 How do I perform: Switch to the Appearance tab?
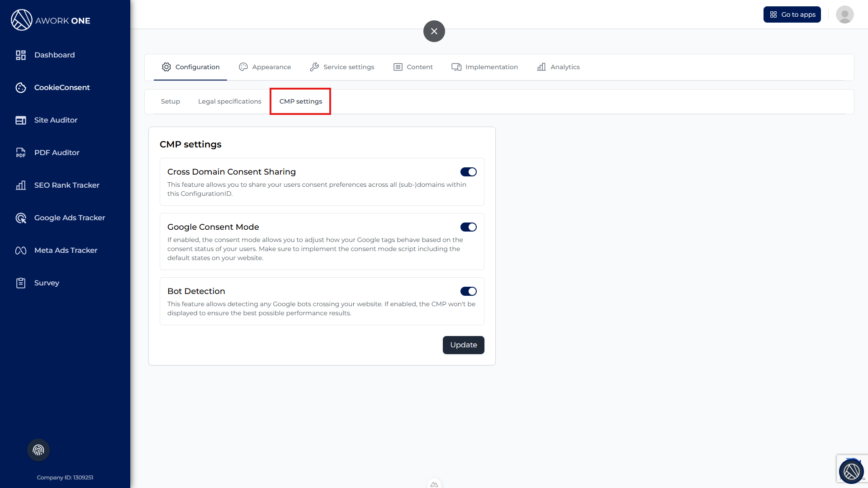point(265,67)
